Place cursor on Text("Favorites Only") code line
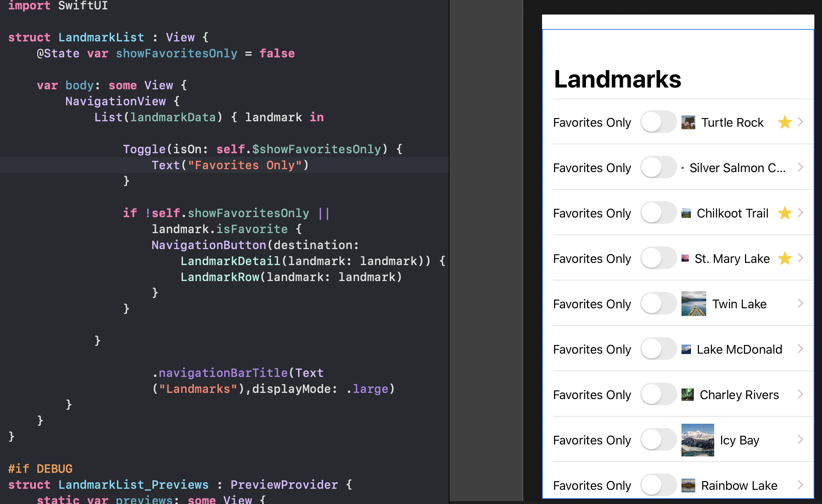 (229, 165)
